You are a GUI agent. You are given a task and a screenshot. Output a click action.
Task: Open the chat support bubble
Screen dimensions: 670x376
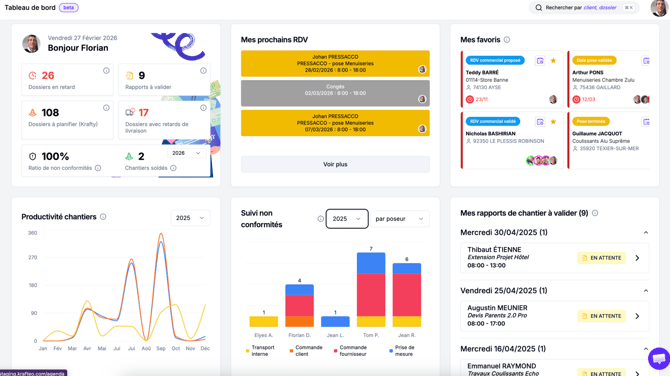point(659,358)
